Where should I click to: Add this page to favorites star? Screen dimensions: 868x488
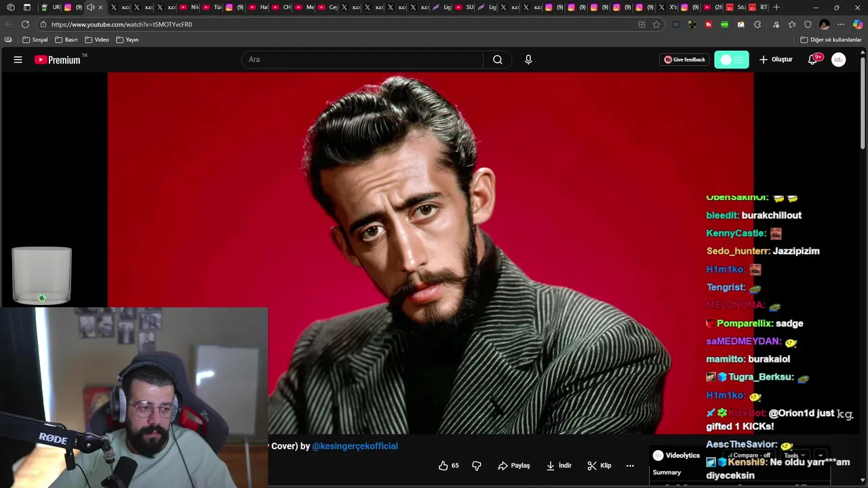656,24
